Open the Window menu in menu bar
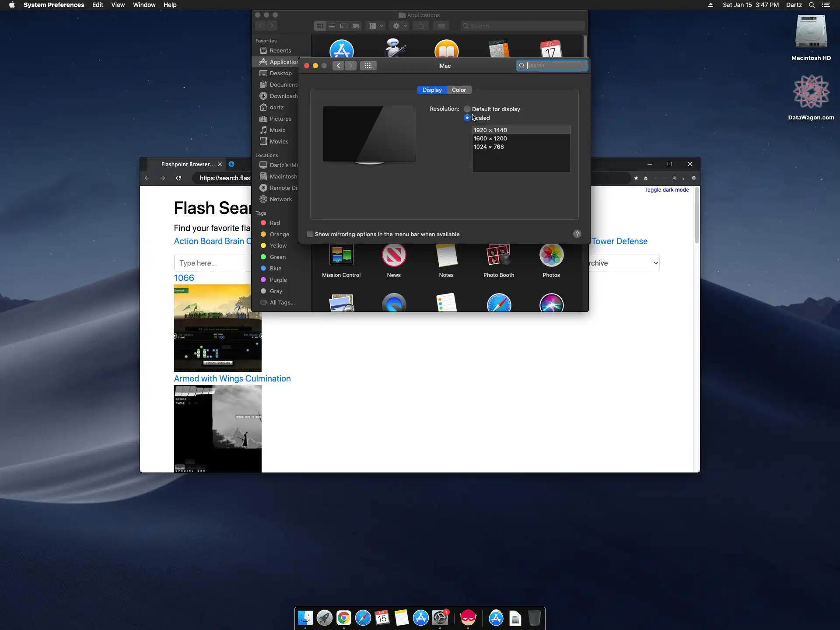This screenshot has height=630, width=840. (x=144, y=5)
